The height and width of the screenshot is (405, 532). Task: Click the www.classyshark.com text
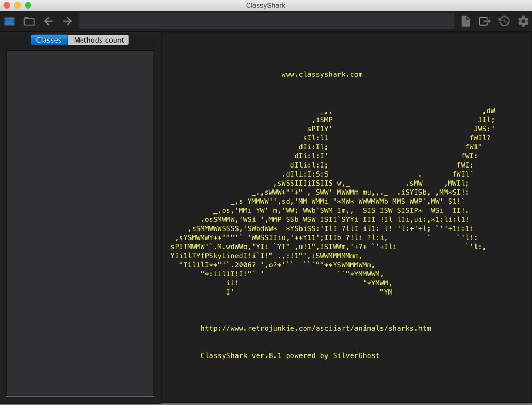coord(322,74)
